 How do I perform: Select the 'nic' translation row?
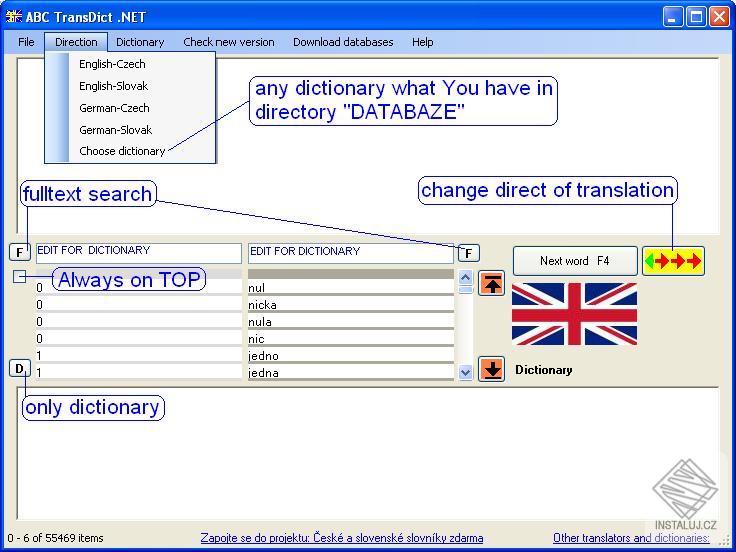(351, 338)
